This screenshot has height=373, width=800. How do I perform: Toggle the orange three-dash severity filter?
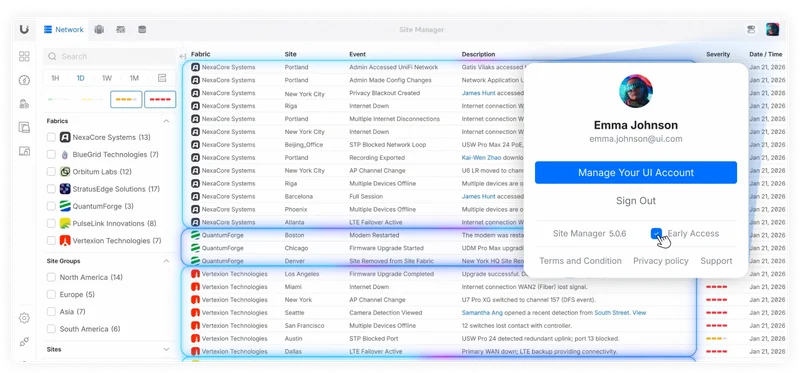click(x=126, y=99)
